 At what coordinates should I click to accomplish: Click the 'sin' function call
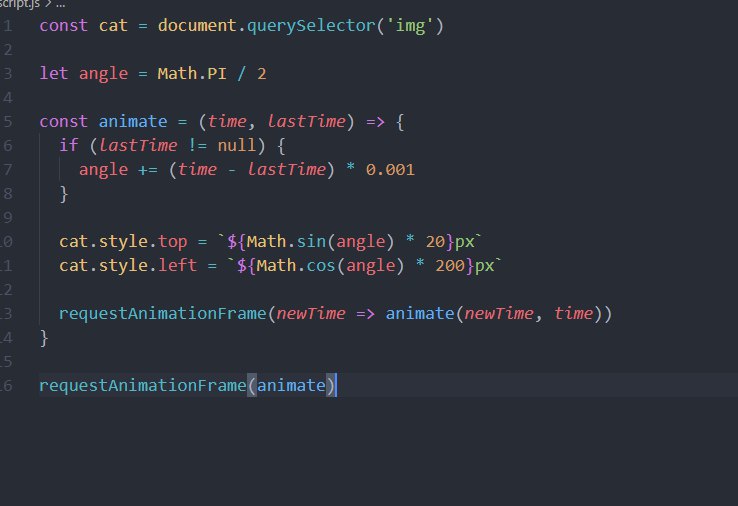(311, 241)
